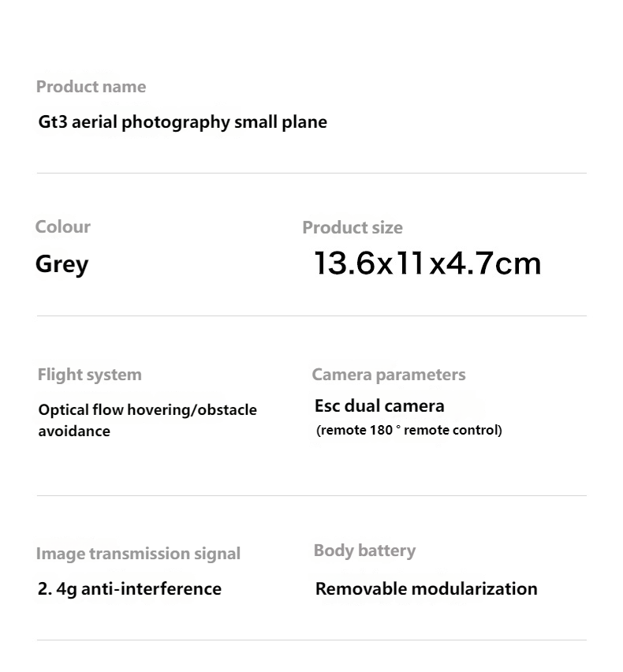The height and width of the screenshot is (672, 623).
Task: Click the 'Esc dual camera' text
Action: pyautogui.click(x=379, y=406)
